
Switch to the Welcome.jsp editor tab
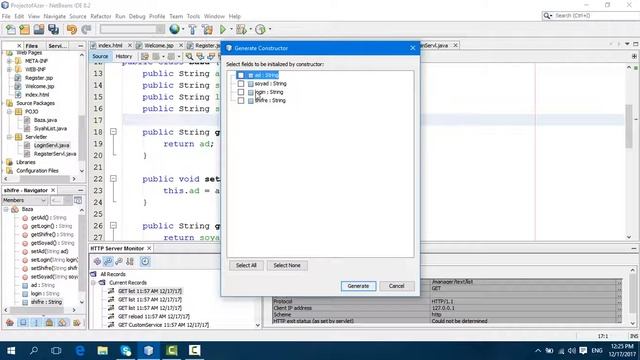[158, 45]
